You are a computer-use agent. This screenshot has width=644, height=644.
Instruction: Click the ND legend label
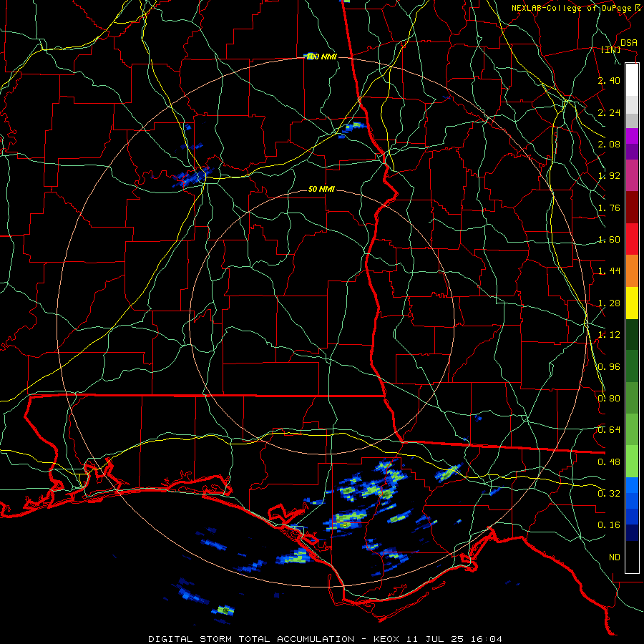(615, 557)
